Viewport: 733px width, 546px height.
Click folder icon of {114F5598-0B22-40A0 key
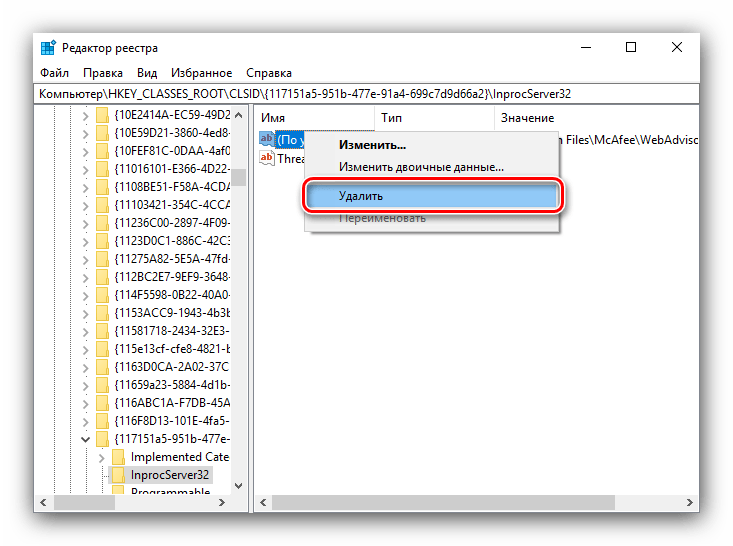click(x=102, y=295)
